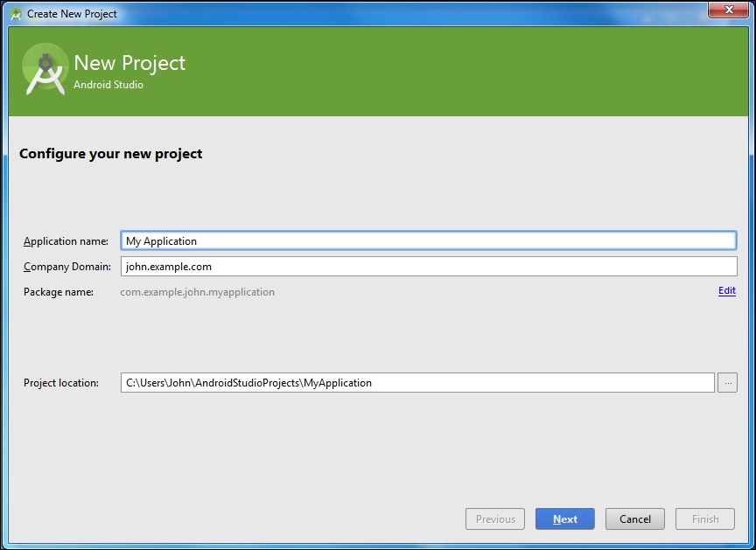This screenshot has height=550, width=756.
Task: Click the 'Application name:' label
Action: point(66,241)
